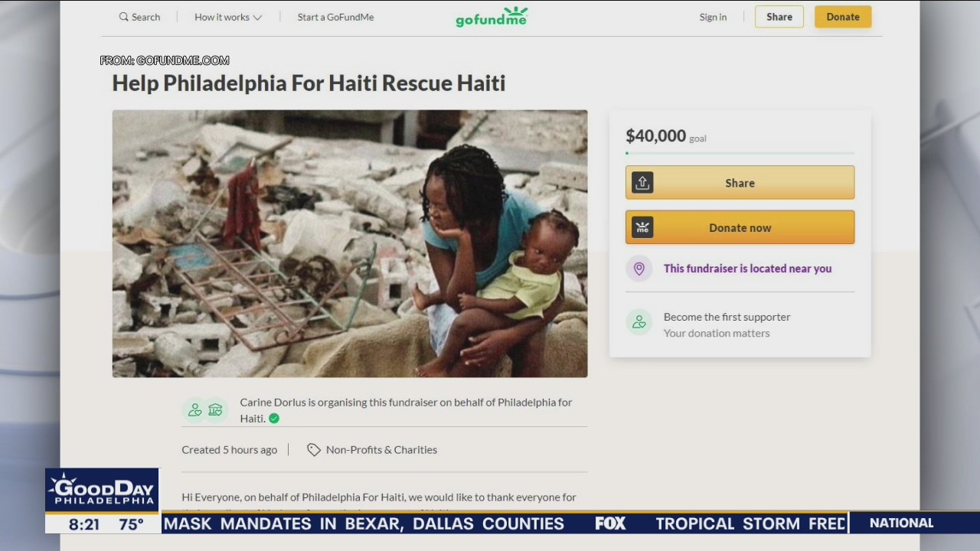Open the Haiti rubble fundraiser photo
The height and width of the screenshot is (551, 980).
point(350,243)
